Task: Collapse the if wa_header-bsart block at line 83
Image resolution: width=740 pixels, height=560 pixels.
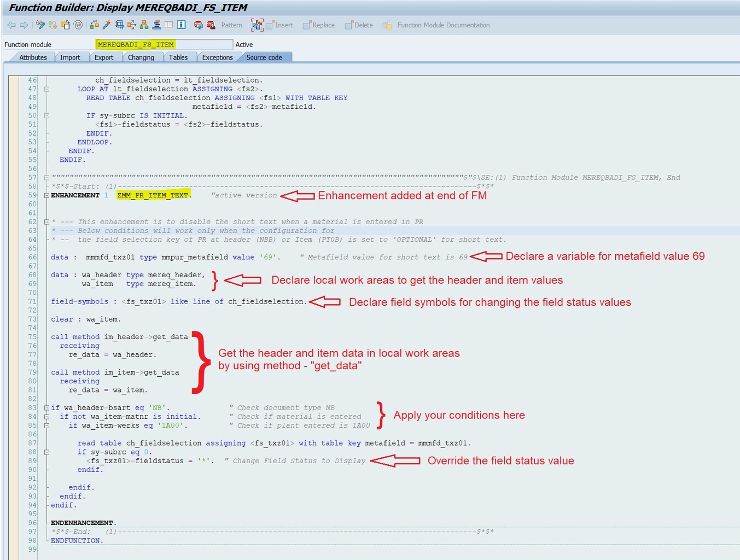Action: click(x=46, y=408)
